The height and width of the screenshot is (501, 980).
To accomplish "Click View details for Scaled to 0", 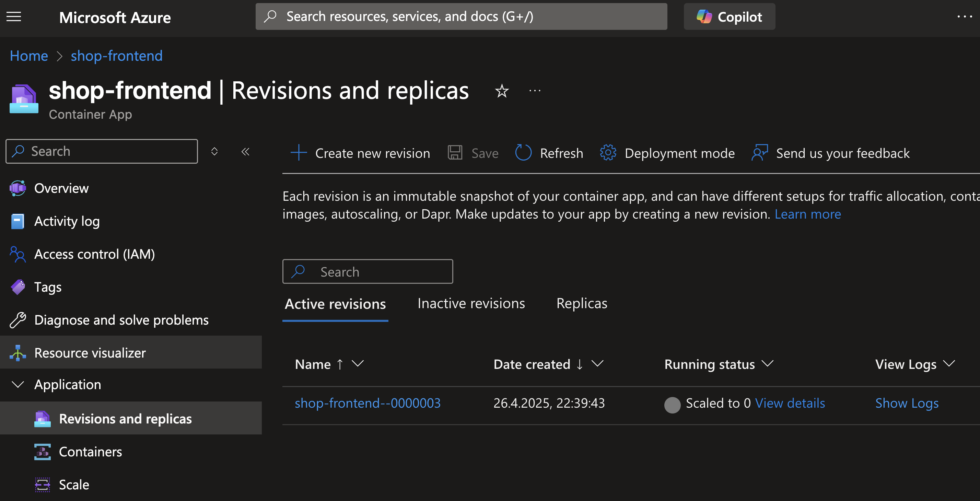I will tap(790, 403).
